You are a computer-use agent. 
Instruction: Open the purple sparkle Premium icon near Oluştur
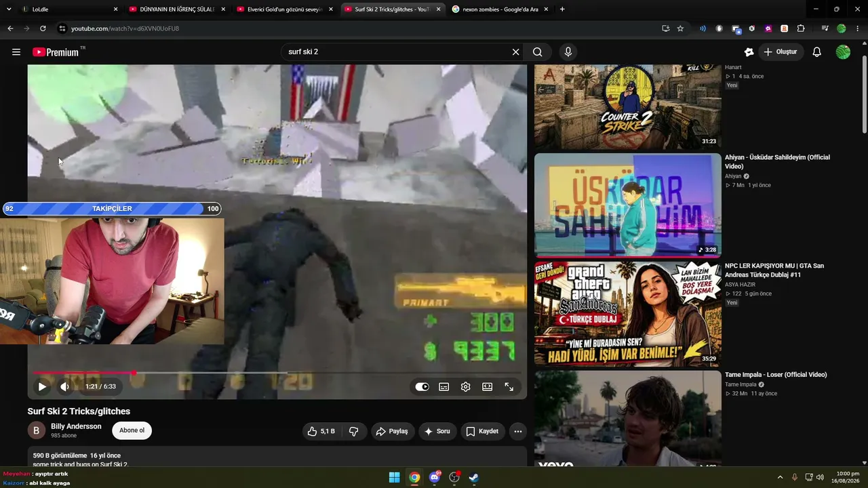tap(749, 52)
